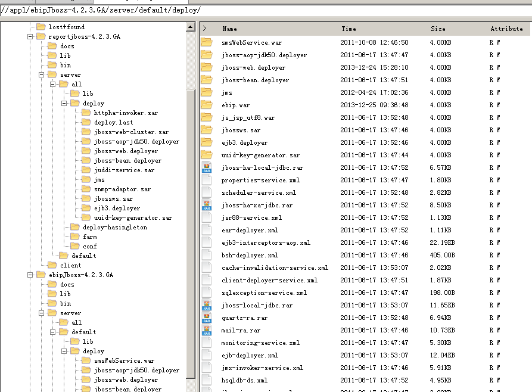
Task: Click the lost+found folder icon in tree
Action: tap(41, 26)
